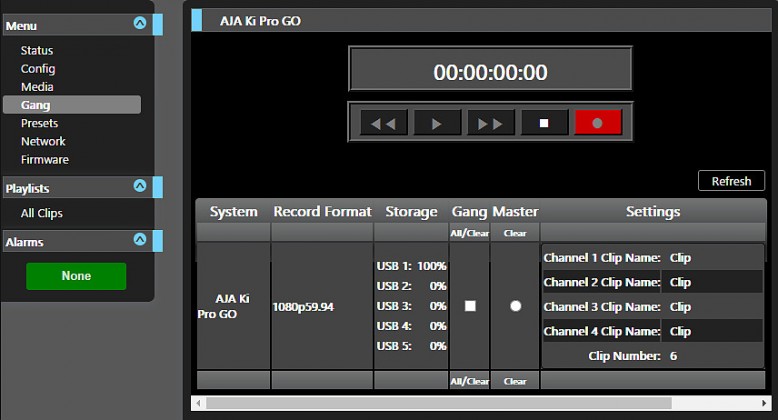Click the USB 3: 0% storage entry
778x420 pixels.
click(411, 306)
